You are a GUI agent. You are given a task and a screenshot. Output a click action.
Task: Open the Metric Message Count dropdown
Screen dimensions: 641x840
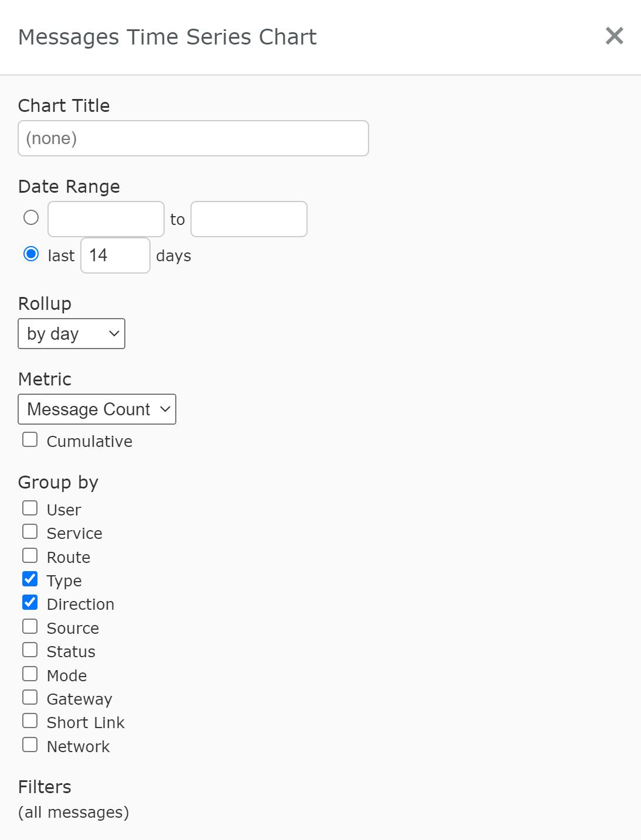coord(97,409)
